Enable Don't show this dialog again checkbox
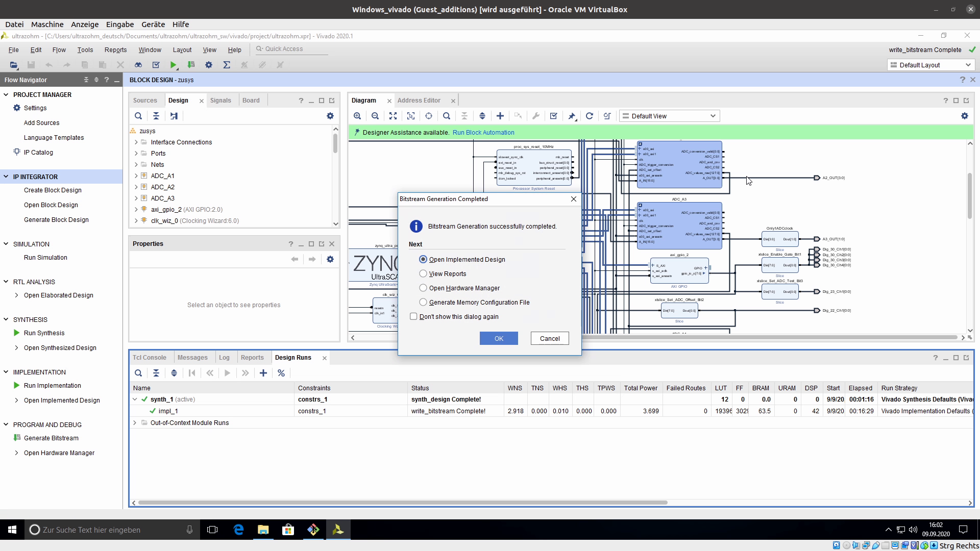 (x=413, y=316)
